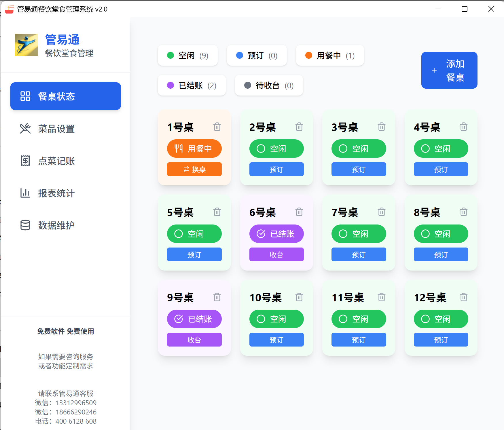Viewport: 504px width, 430px height.
Task: Click the trash icon on 3号桌
Action: click(x=381, y=127)
